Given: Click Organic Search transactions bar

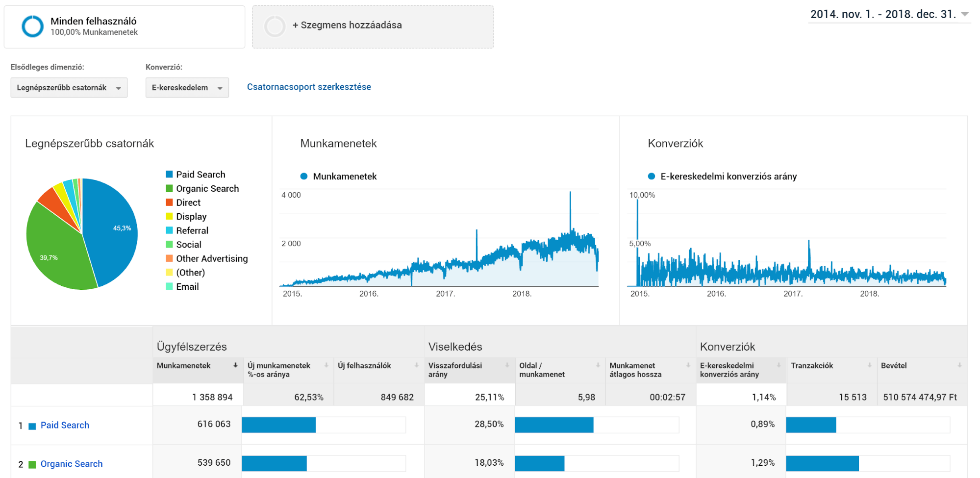Looking at the screenshot, I should (822, 463).
